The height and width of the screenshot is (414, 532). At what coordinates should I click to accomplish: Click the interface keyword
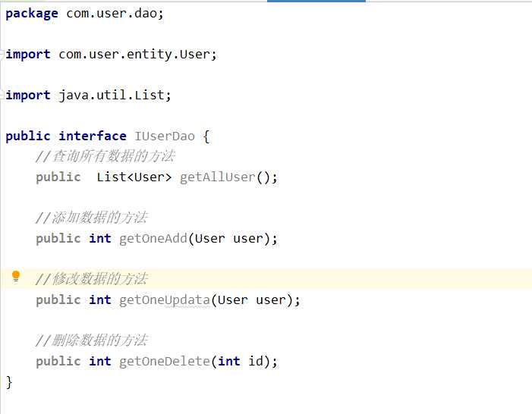pyautogui.click(x=93, y=136)
